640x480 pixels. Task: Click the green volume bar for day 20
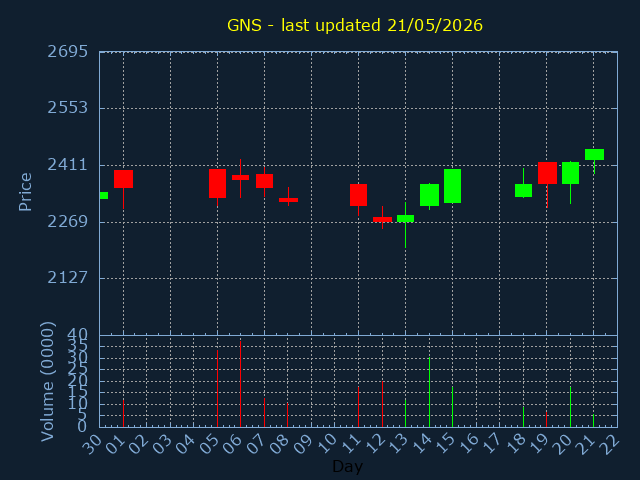coord(570,407)
